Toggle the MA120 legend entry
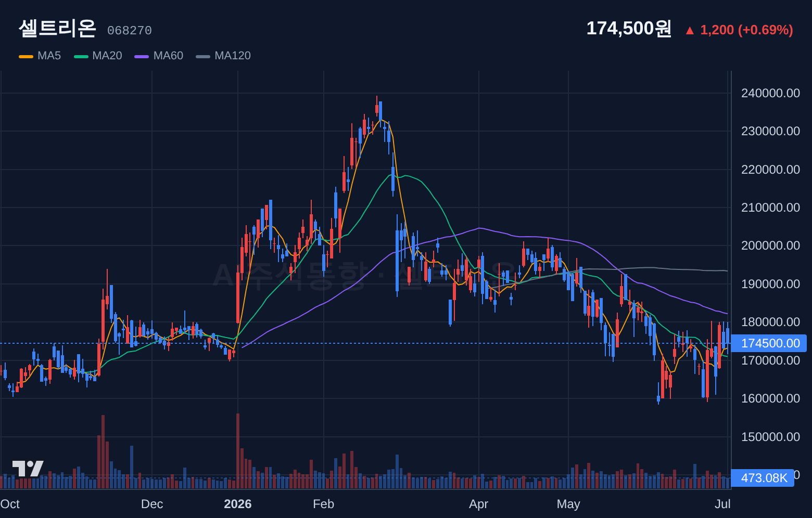 [x=233, y=56]
